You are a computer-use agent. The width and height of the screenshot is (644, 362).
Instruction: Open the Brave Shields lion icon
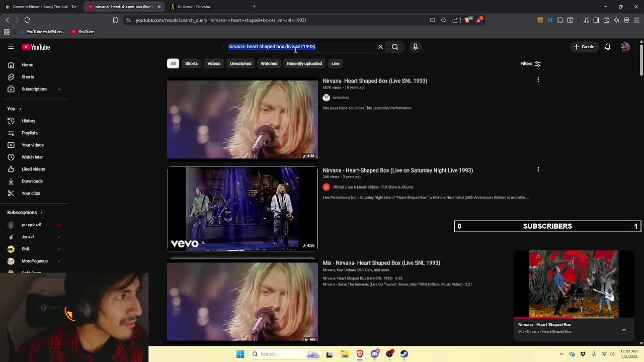467,20
